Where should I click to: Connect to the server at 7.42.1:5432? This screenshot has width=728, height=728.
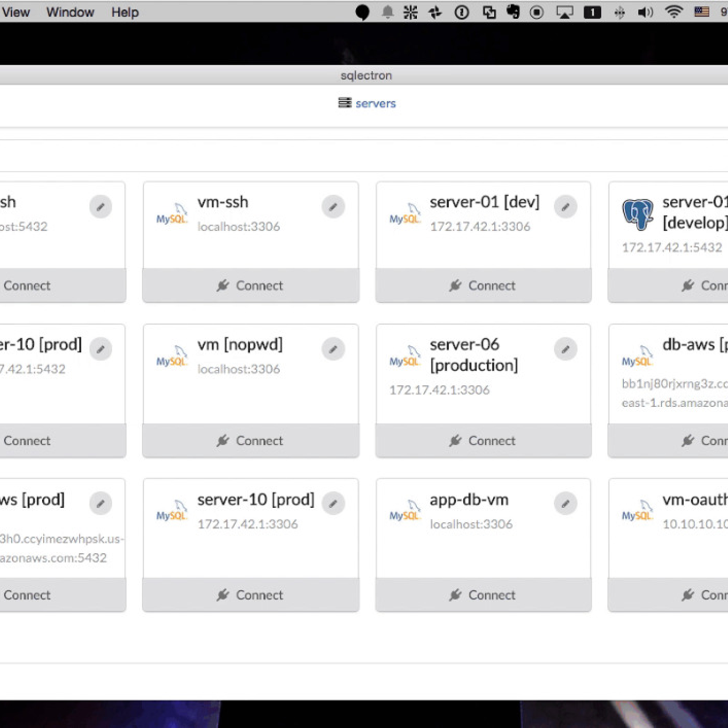pyautogui.click(x=63, y=440)
